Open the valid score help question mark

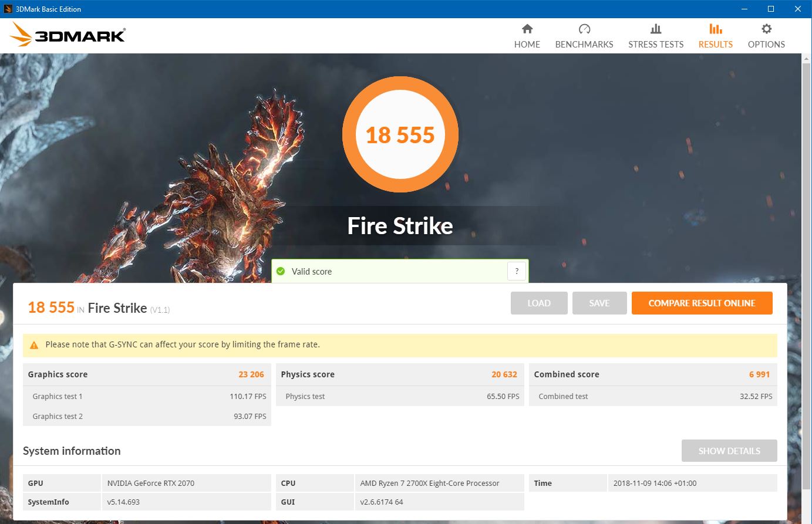tap(517, 271)
